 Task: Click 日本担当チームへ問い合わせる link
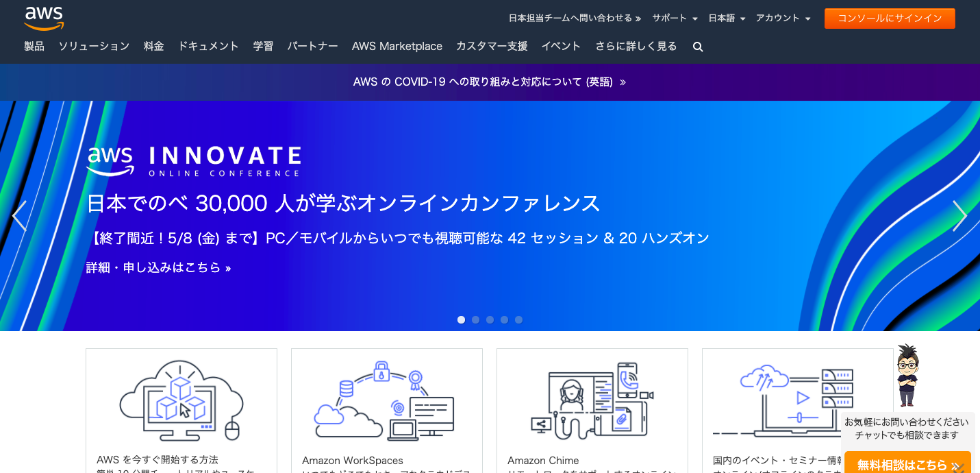point(575,19)
